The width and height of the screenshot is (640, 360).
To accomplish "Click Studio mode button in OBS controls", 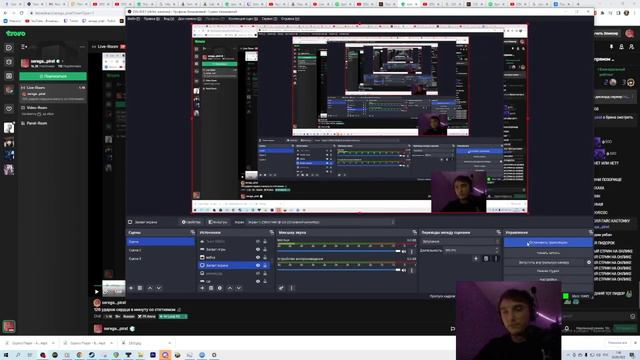I will pos(548,271).
